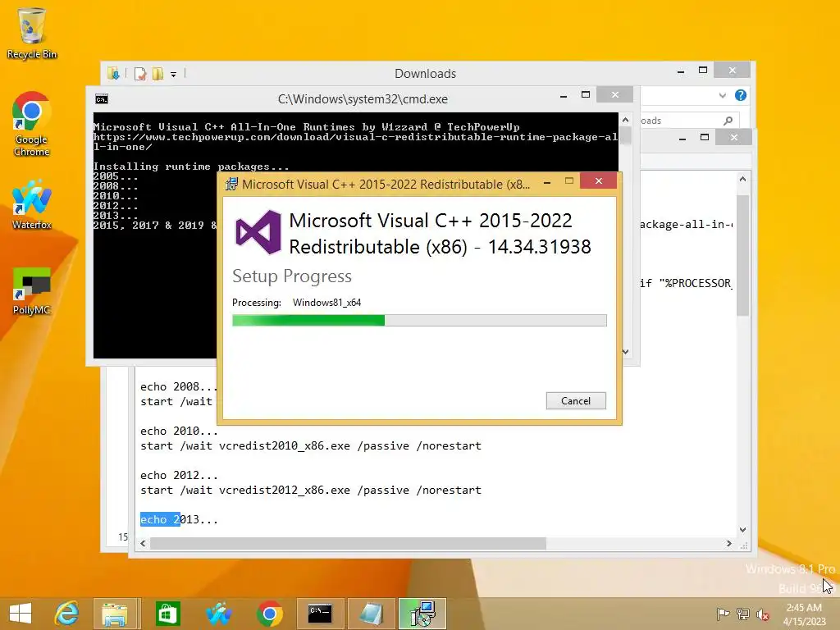Open cmd.exe window system menu icon
The width and height of the screenshot is (840, 630).
pos(101,99)
